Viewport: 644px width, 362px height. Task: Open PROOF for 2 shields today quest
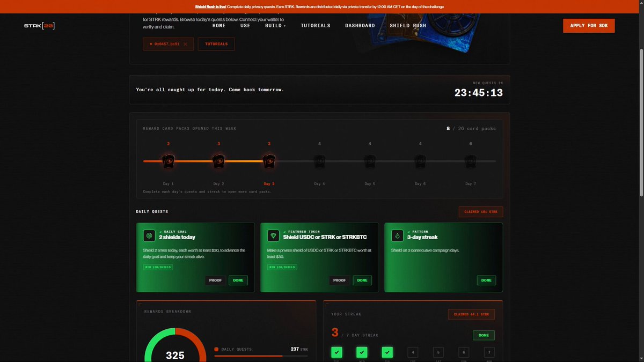coord(215,280)
